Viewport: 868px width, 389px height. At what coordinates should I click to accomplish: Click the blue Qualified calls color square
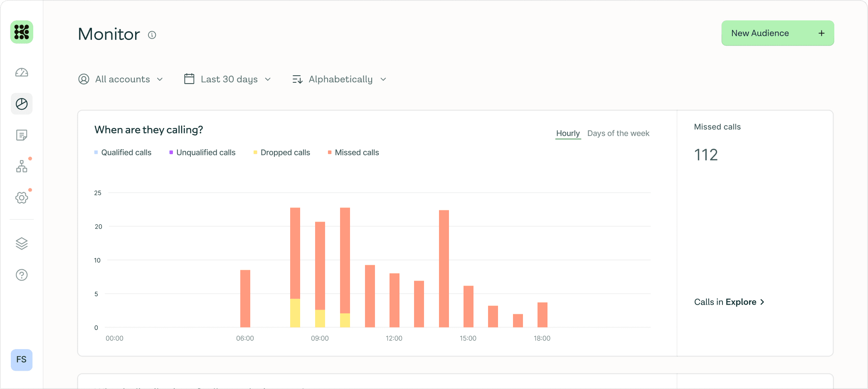[x=96, y=153]
